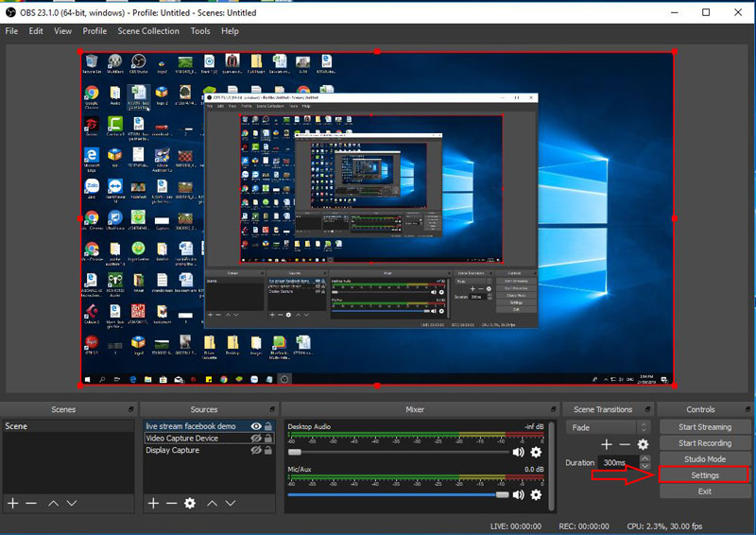The width and height of the screenshot is (756, 535).
Task: Select the live stream facebook demo source row
Action: (x=209, y=426)
